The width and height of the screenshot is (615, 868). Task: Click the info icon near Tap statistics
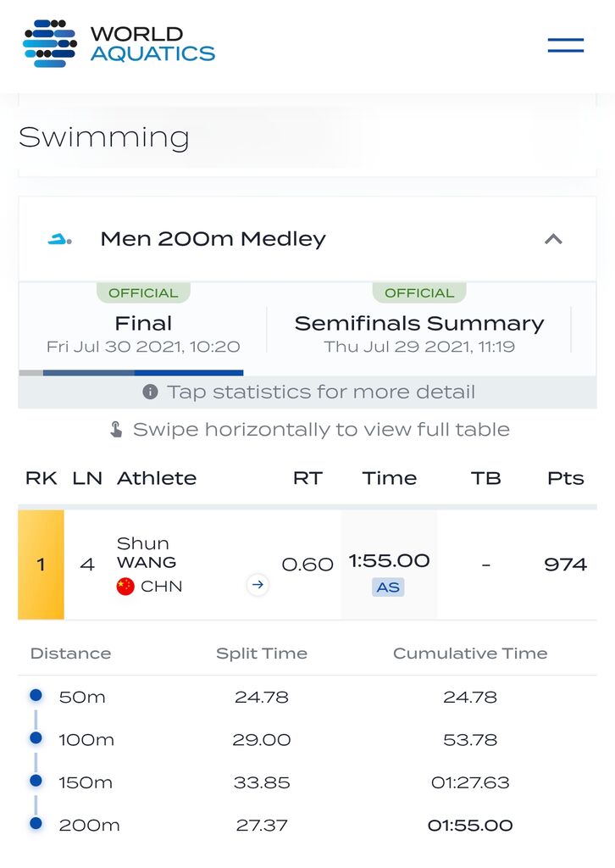[x=150, y=392]
